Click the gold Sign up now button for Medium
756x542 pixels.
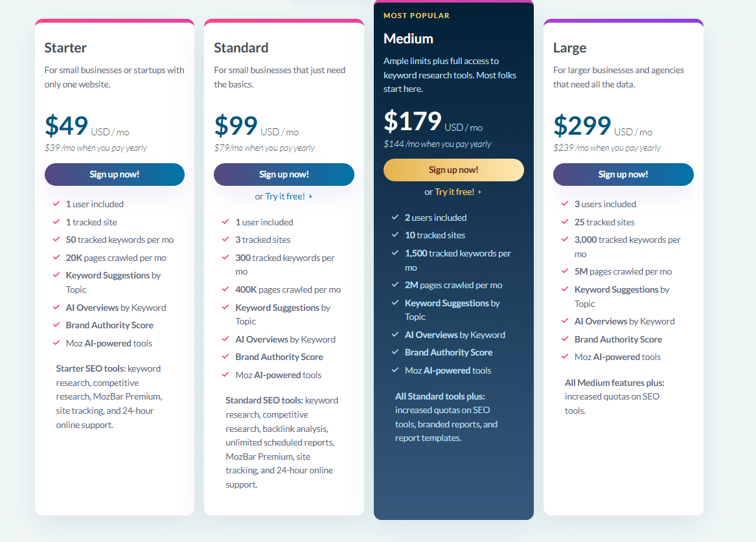pyautogui.click(x=453, y=170)
